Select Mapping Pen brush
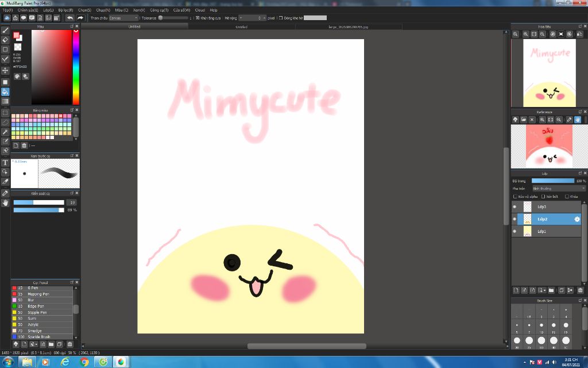The height and width of the screenshot is (368, 588). (42, 294)
